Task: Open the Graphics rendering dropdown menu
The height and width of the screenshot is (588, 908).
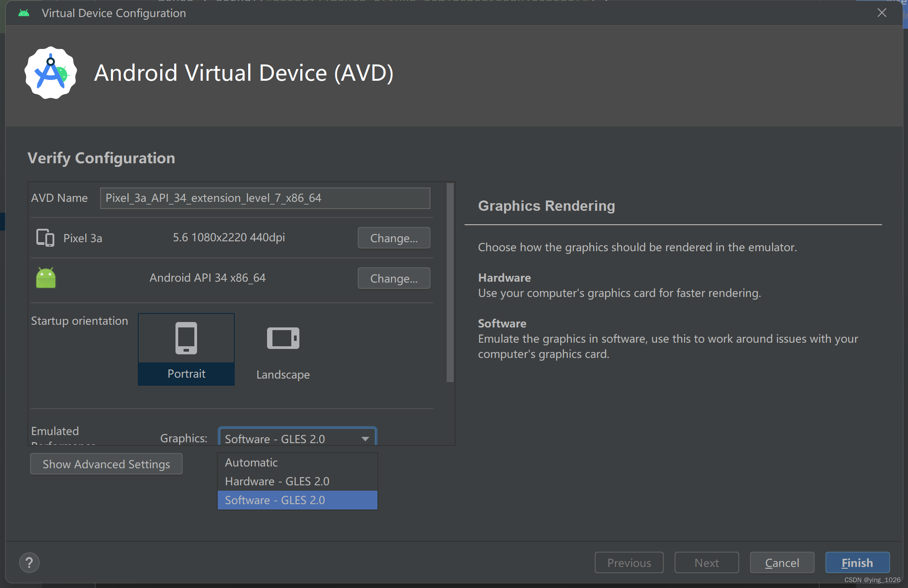Action: click(297, 439)
